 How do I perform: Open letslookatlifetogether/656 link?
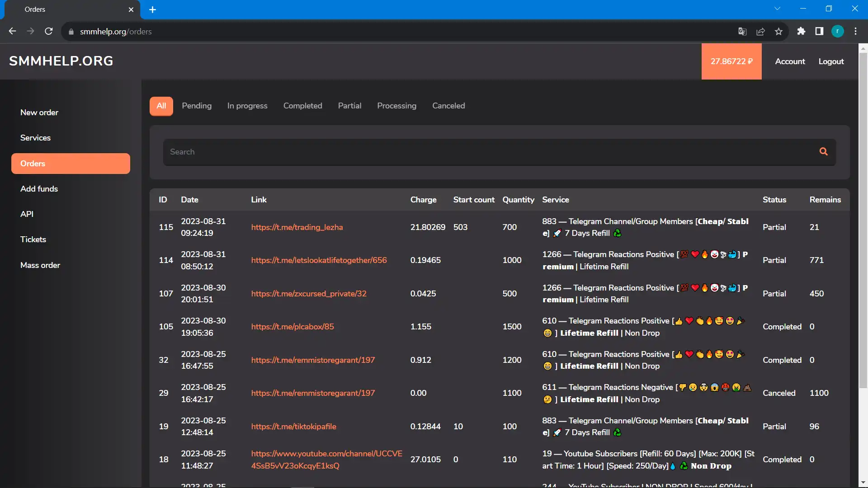[319, 260]
